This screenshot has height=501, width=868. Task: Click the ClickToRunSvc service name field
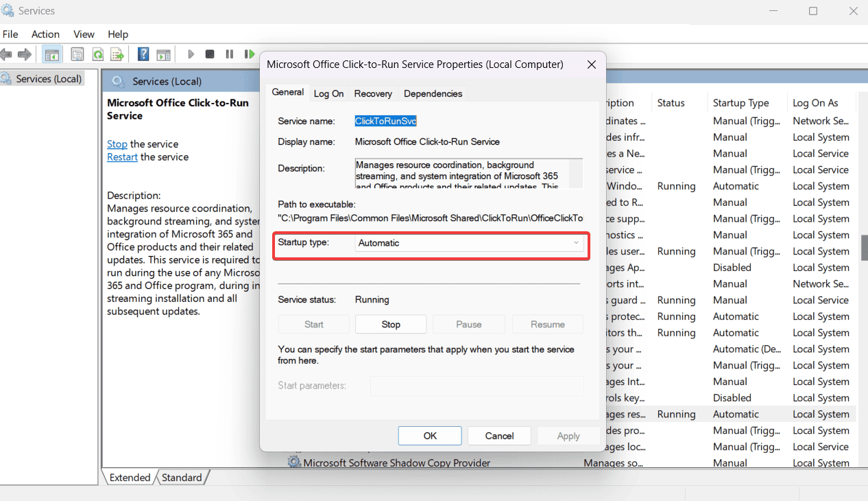(x=385, y=121)
